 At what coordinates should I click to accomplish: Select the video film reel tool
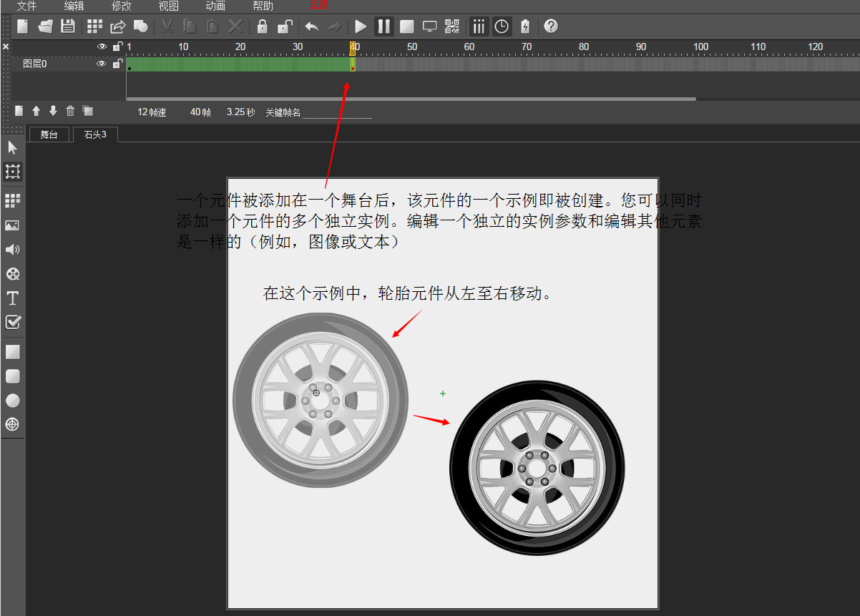pyautogui.click(x=12, y=274)
